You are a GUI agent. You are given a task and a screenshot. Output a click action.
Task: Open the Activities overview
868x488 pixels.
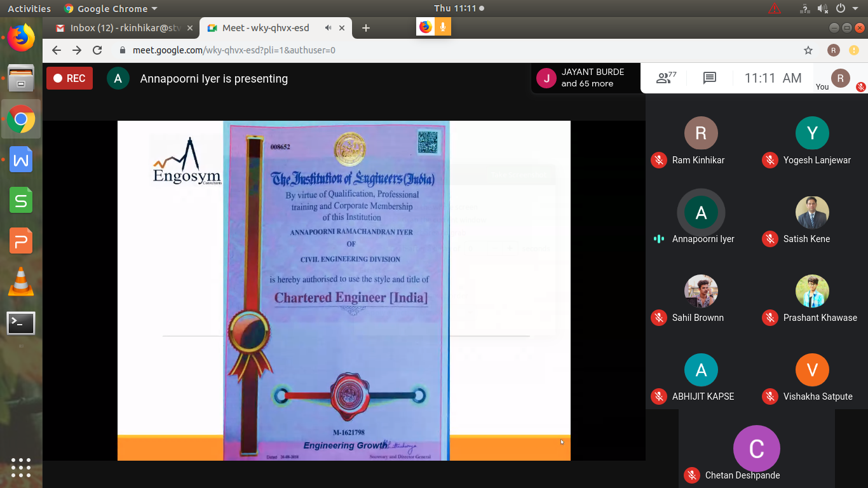(29, 9)
